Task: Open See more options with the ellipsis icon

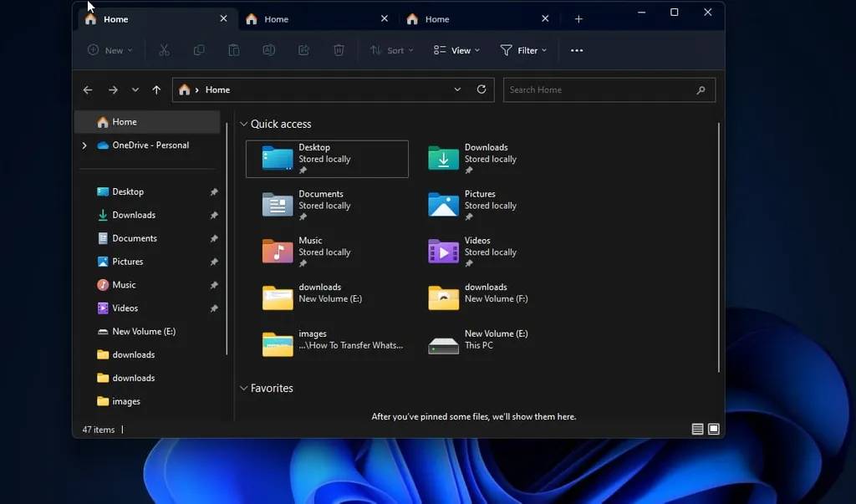Action: coord(576,50)
